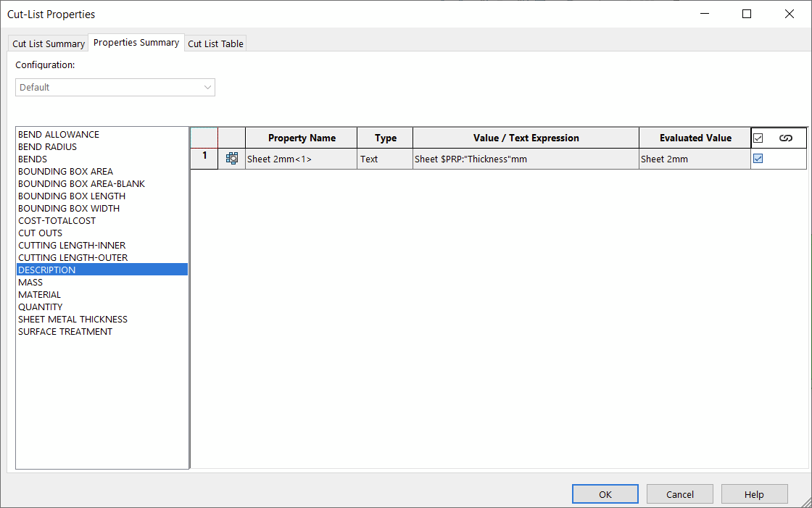
Task: Pick QUANTITY from the property list
Action: (x=102, y=307)
